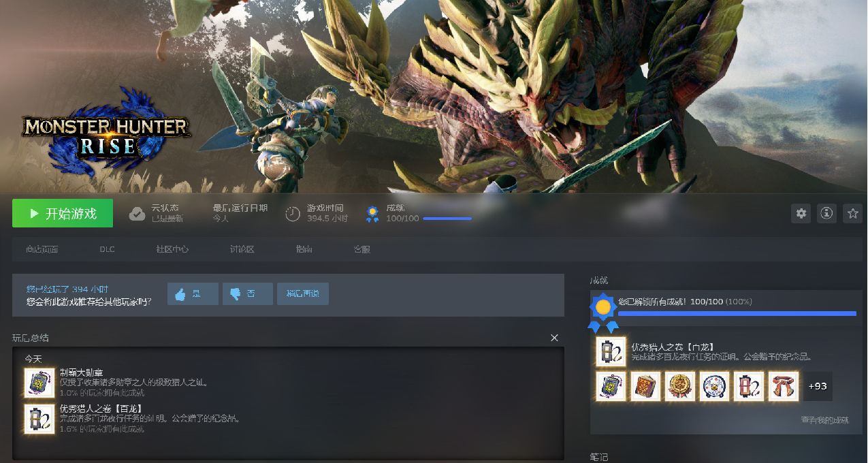Click the 您已经玩了 394 小时 link
This screenshot has height=463, width=868.
coord(67,289)
